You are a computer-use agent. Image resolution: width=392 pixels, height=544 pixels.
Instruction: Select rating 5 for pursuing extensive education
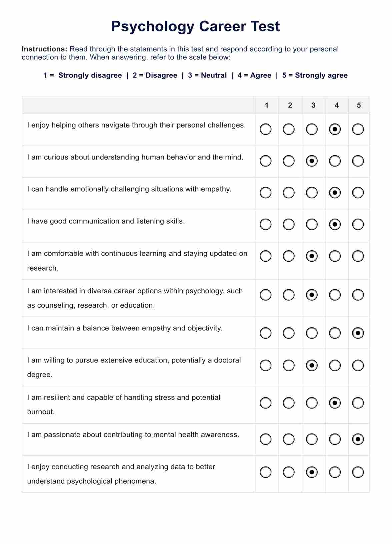358,365
